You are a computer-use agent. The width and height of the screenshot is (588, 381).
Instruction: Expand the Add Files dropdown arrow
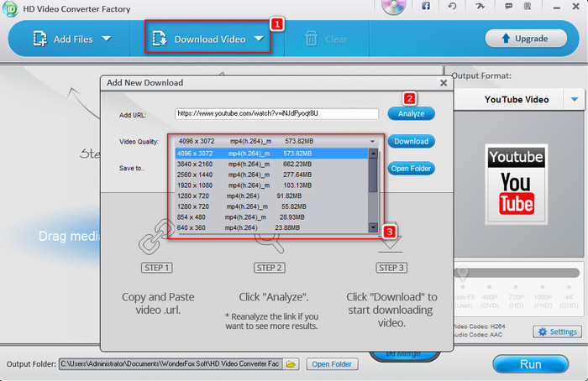tap(107, 39)
